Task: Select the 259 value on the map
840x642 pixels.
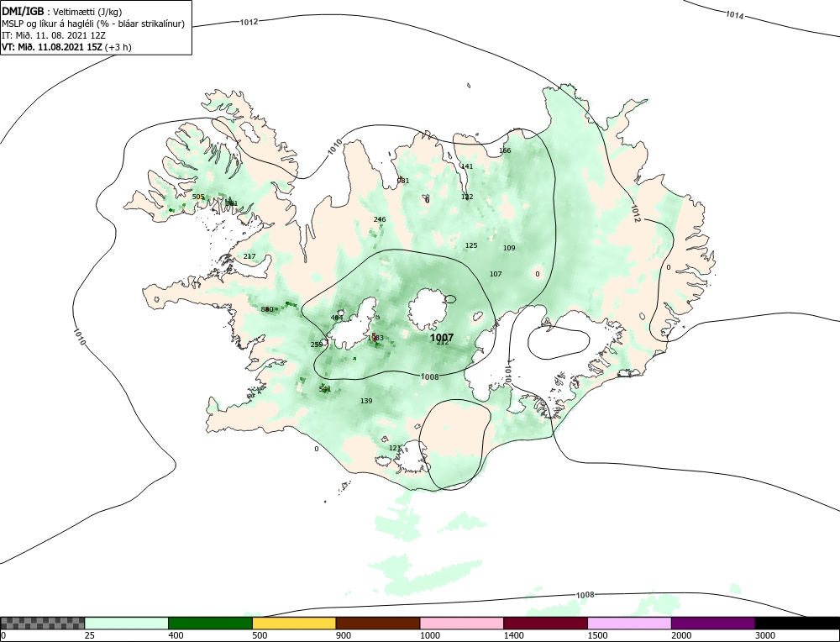Action: pos(317,345)
